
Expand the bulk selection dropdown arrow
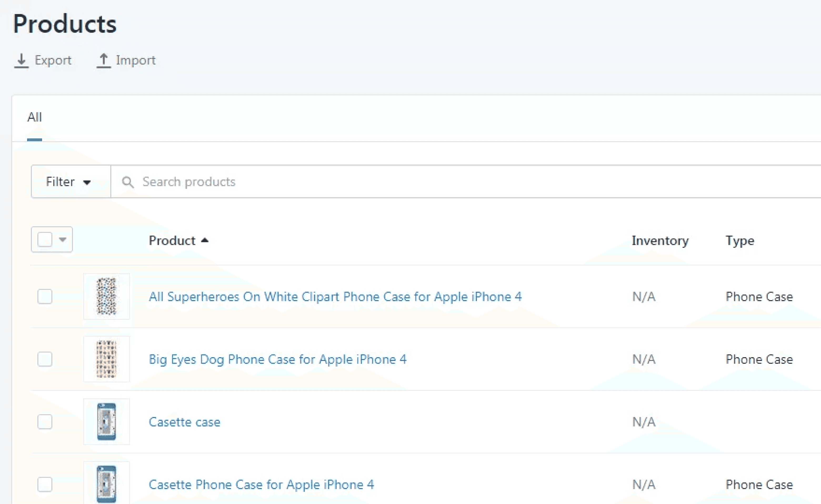point(63,239)
